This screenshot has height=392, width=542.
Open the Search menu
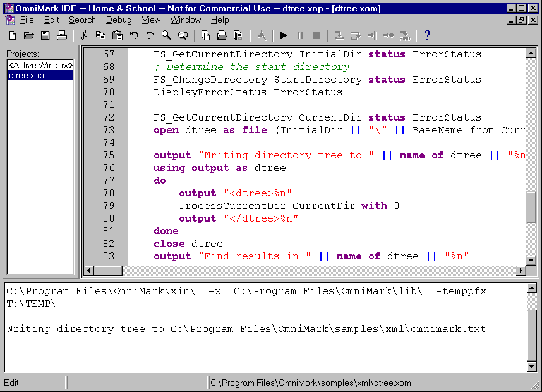82,20
